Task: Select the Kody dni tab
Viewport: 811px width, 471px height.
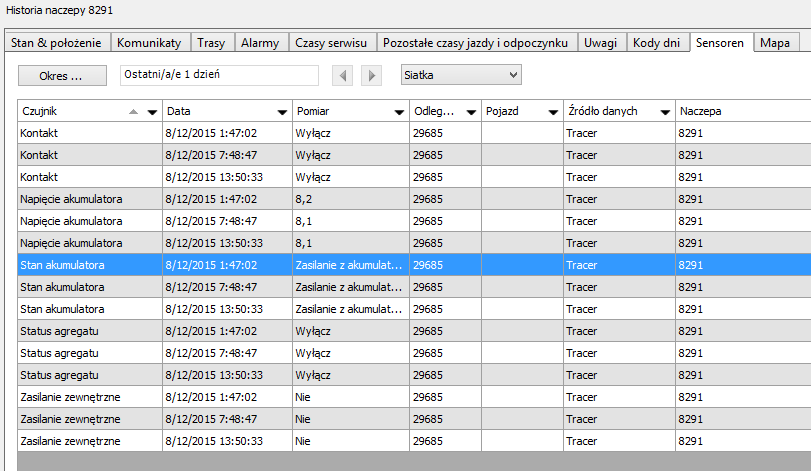Action: [658, 43]
